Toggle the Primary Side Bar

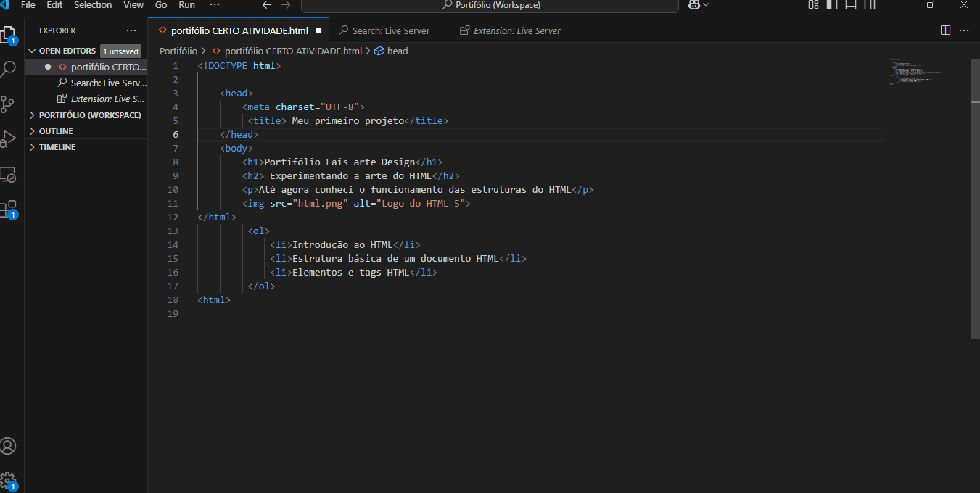click(x=832, y=5)
